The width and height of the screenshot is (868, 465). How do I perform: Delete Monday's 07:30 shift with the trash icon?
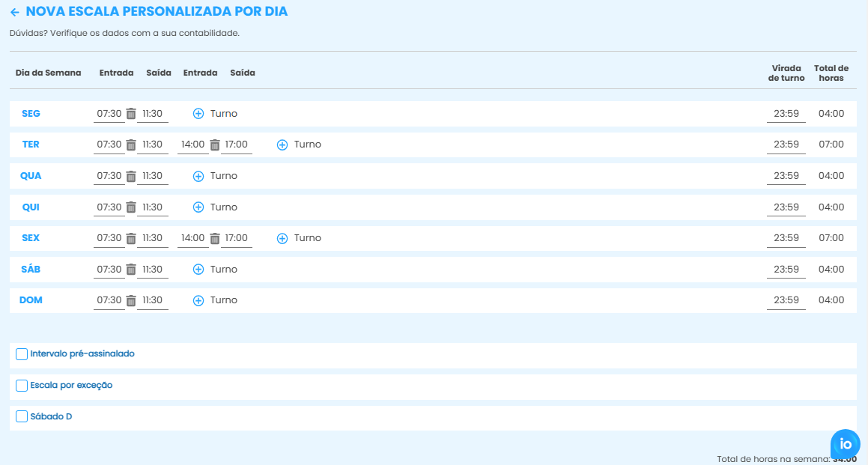pos(131,114)
